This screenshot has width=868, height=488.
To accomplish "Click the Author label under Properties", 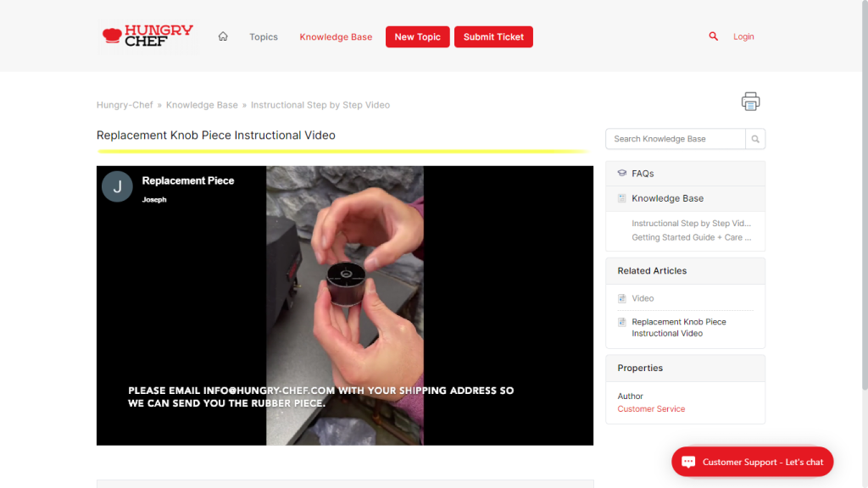I will (630, 396).
